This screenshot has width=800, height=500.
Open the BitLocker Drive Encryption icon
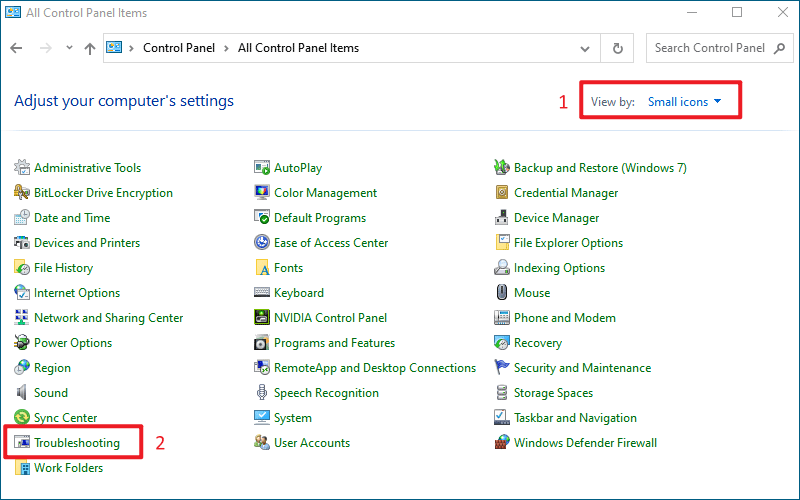22,192
